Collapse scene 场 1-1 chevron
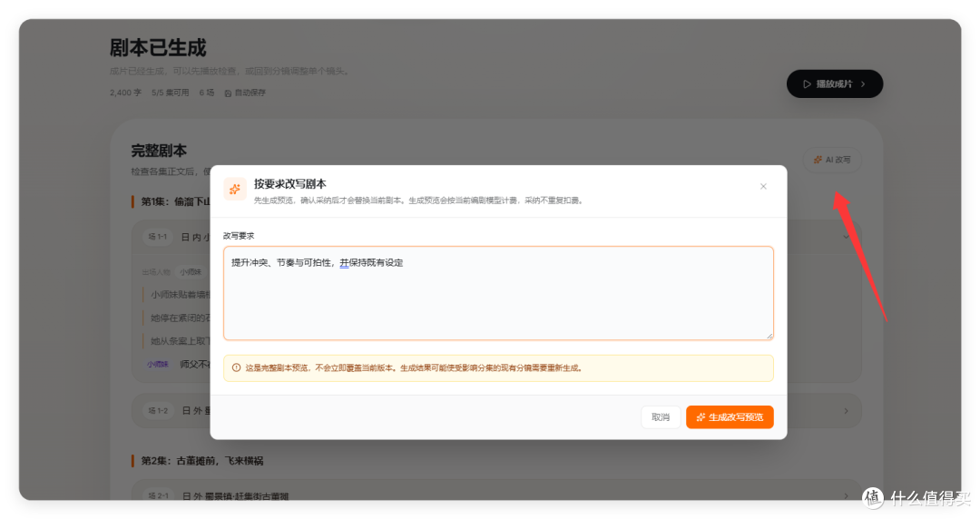This screenshot has width=980, height=519. (847, 237)
